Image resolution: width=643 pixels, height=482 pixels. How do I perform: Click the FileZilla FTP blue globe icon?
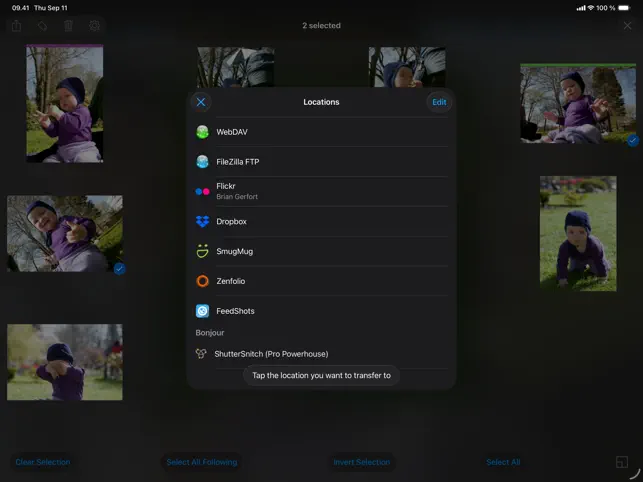[203, 162]
